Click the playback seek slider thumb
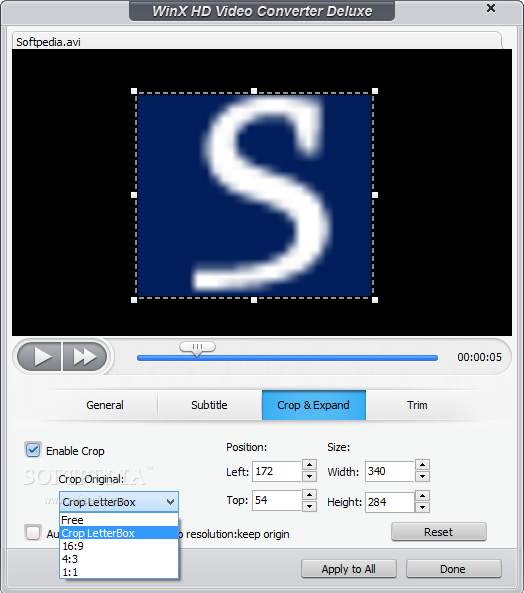This screenshot has height=593, width=524. coord(197,348)
